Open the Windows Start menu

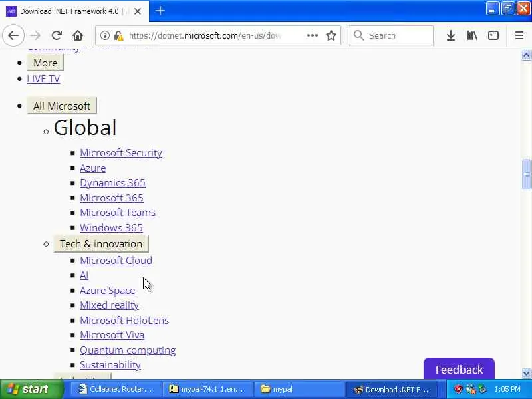pos(31,389)
